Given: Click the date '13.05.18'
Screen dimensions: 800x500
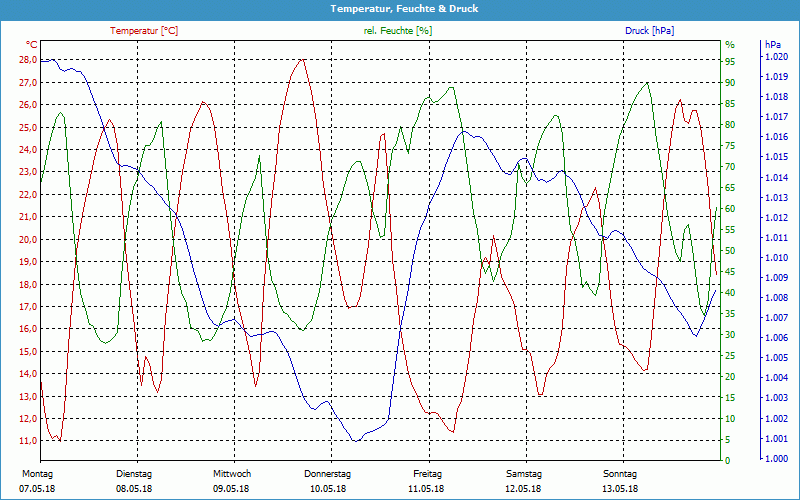Looking at the screenshot, I should click(620, 489).
